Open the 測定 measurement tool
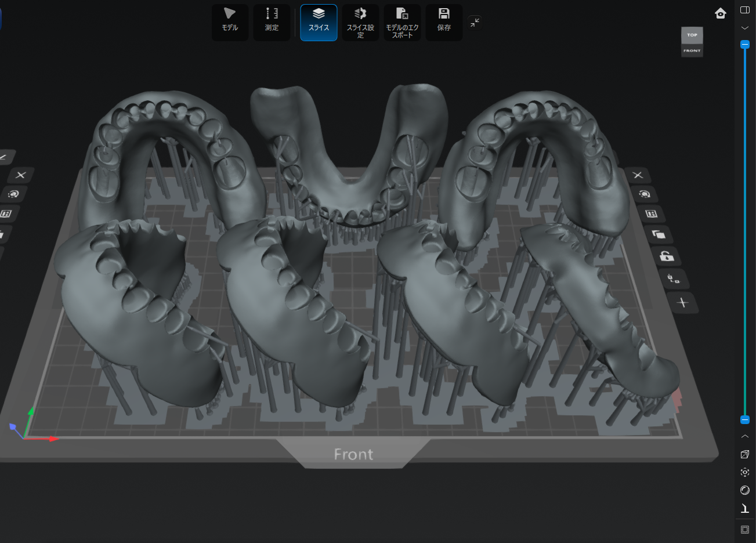Image resolution: width=756 pixels, height=543 pixels. tap(272, 22)
